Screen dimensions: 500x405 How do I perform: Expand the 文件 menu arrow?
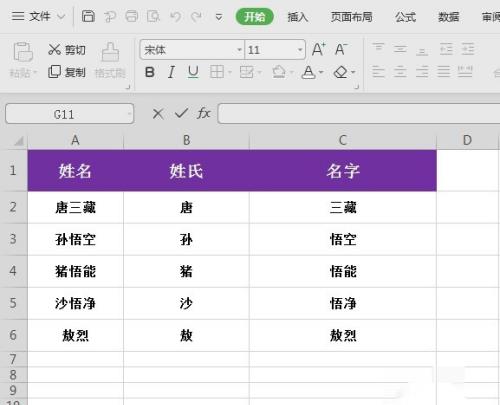click(x=61, y=16)
